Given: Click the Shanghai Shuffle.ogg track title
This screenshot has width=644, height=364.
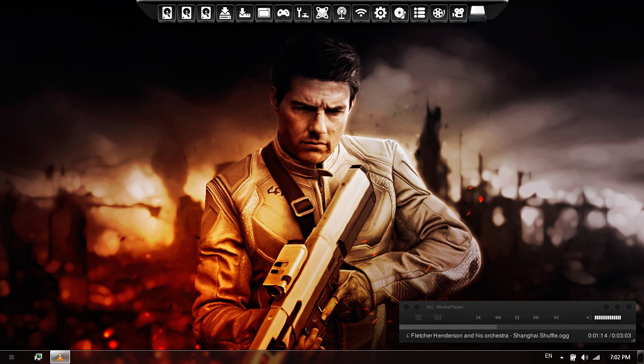Looking at the screenshot, I should (x=490, y=336).
